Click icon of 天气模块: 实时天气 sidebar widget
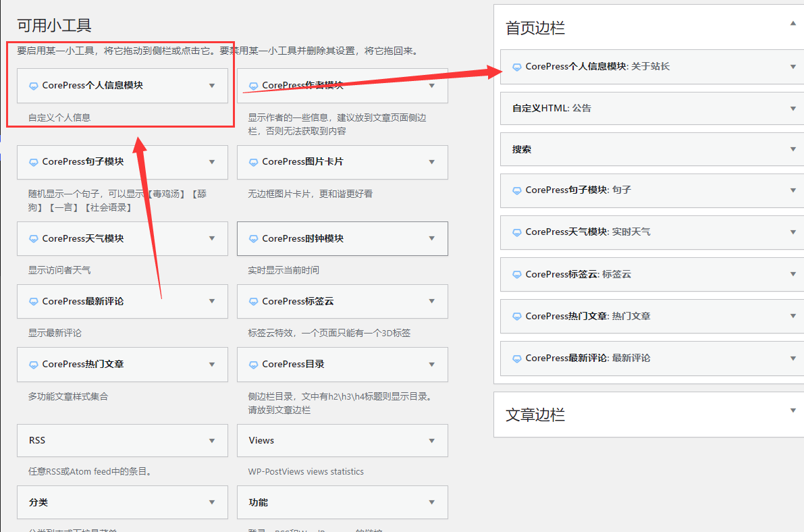Image resolution: width=804 pixels, height=532 pixels. point(517,233)
